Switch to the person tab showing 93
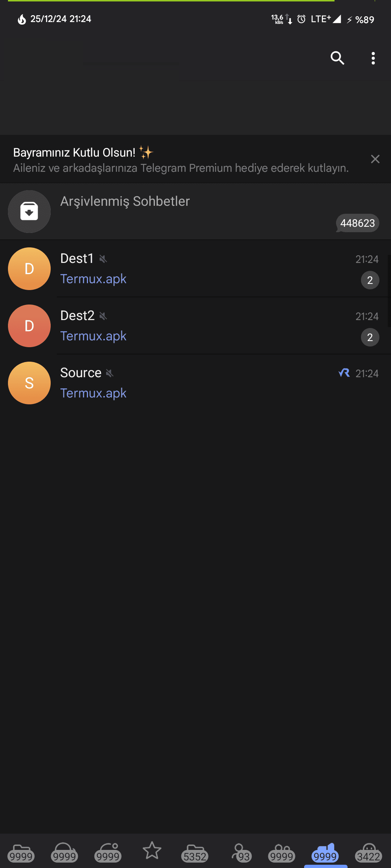The width and height of the screenshot is (391, 868). click(x=241, y=853)
